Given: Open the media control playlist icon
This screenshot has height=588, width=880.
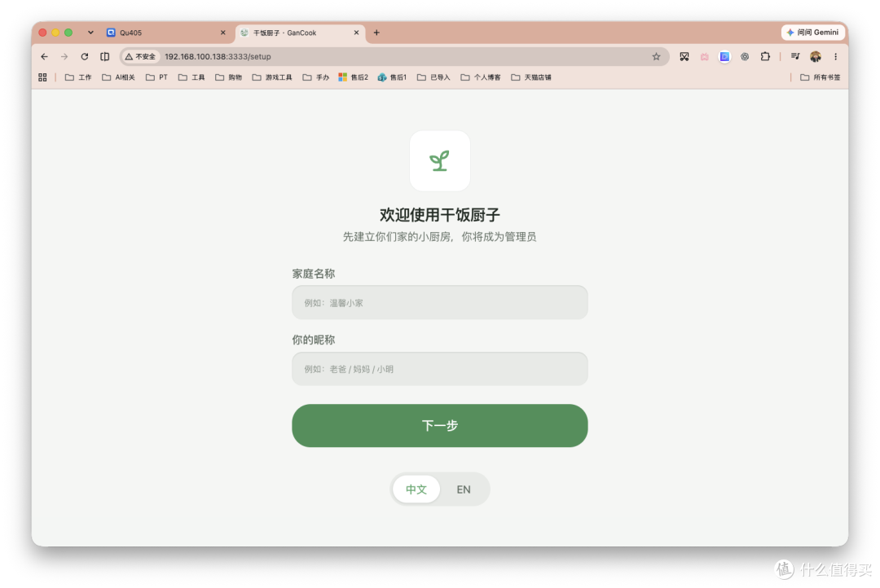Looking at the screenshot, I should tap(795, 57).
